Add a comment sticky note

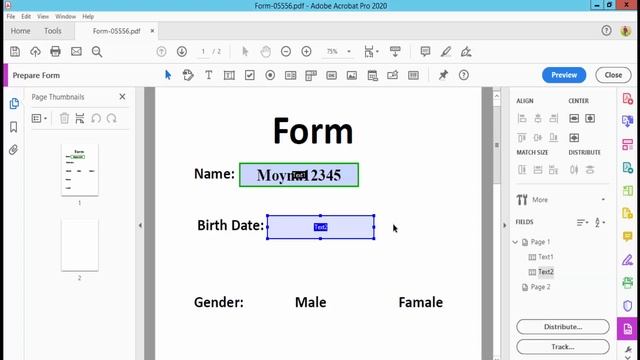coord(425,51)
